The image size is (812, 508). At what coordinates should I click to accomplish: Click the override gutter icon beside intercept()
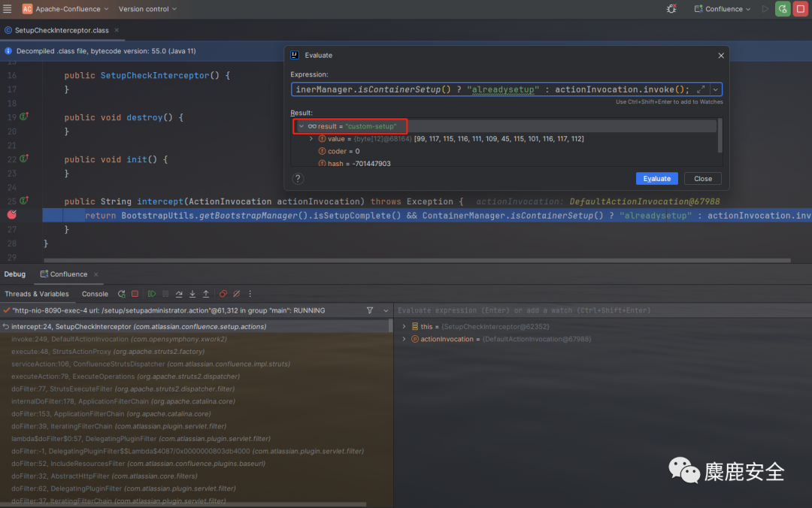24,201
